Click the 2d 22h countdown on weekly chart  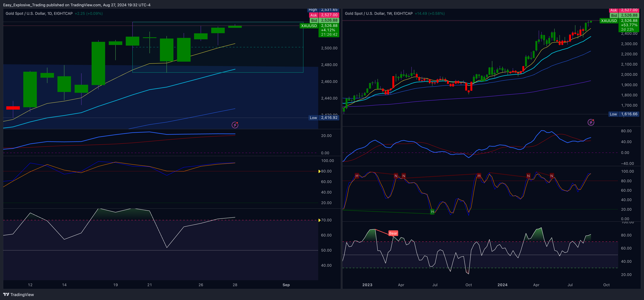pyautogui.click(x=627, y=29)
